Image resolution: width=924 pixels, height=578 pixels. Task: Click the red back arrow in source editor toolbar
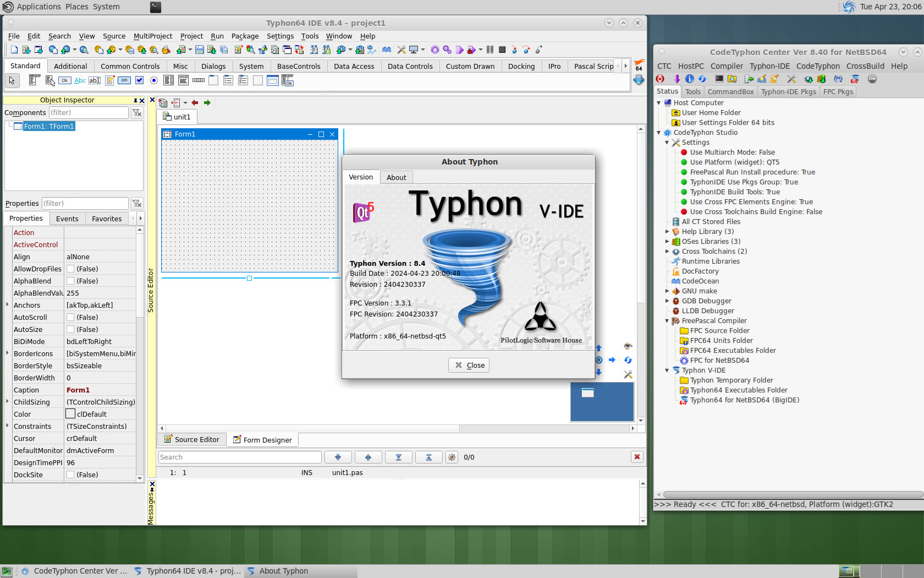tap(195, 103)
